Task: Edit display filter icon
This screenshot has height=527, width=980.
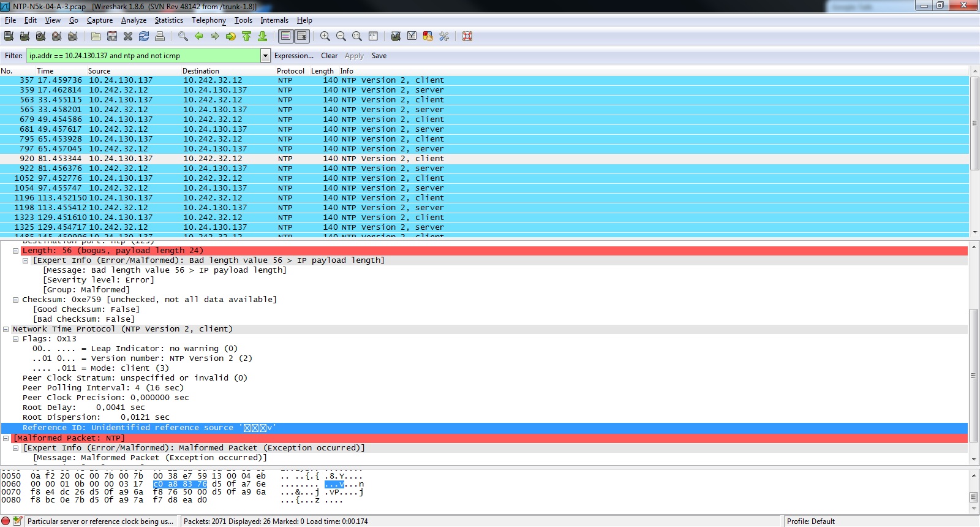Action: 412,36
